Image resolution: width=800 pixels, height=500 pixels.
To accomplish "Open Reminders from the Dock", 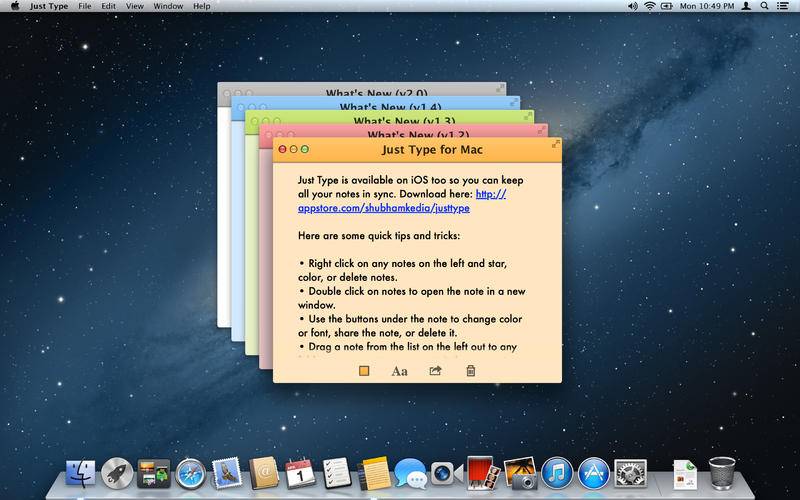I will coord(337,473).
